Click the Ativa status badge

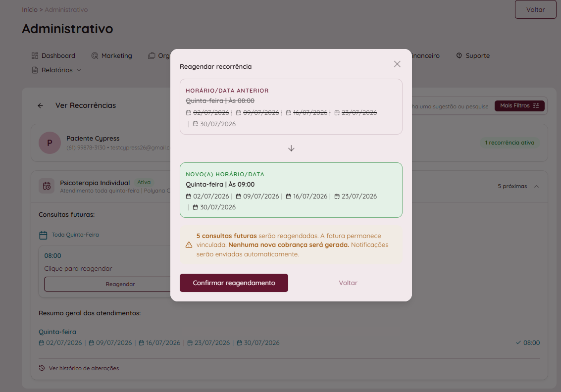point(144,183)
